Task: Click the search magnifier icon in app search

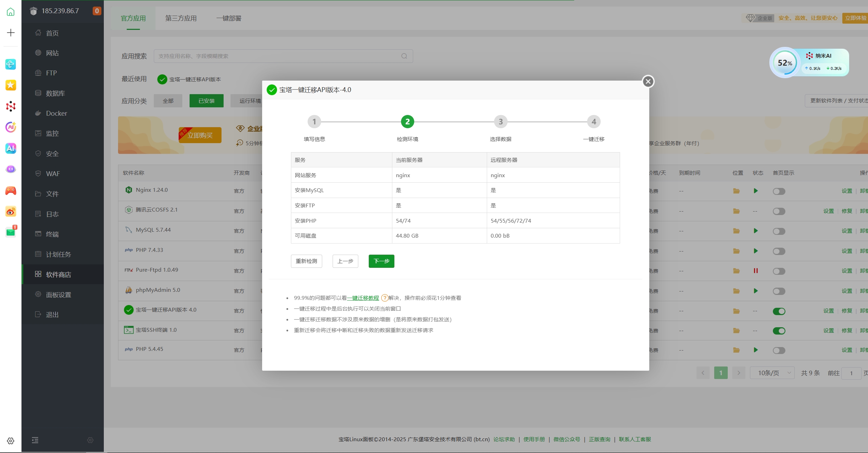Action: pos(404,56)
